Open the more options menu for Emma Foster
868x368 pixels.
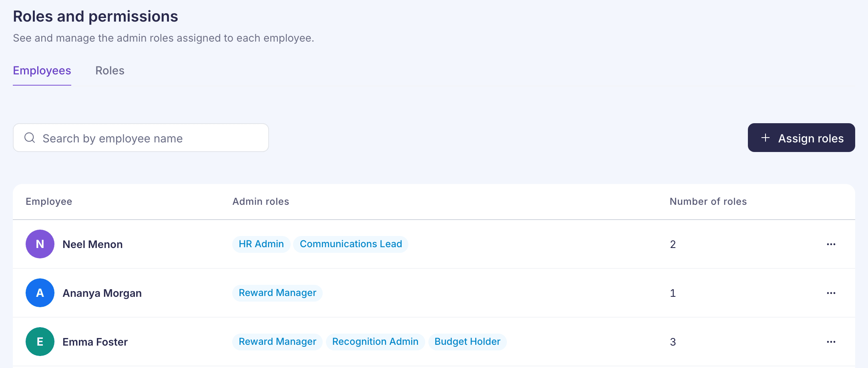[831, 342]
